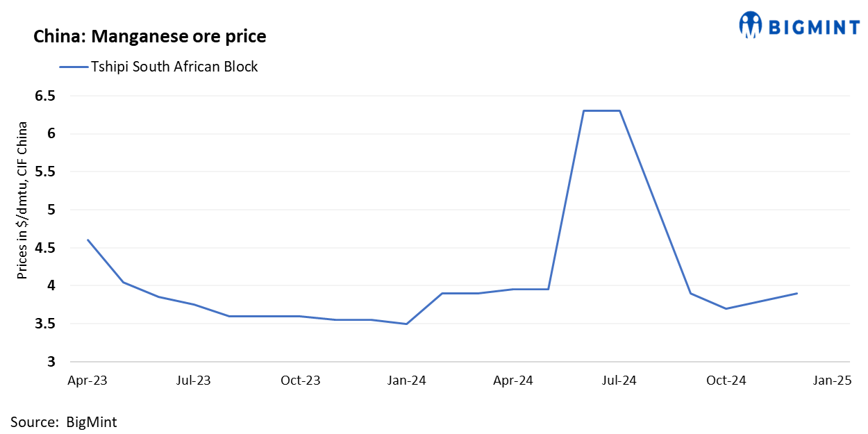Click the chart title China: Manganese ore price

(x=150, y=37)
